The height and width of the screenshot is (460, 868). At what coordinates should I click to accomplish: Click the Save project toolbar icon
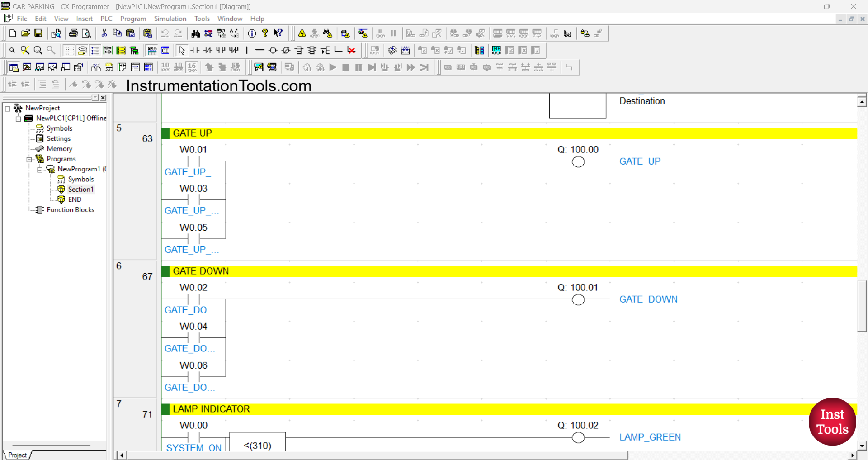38,33
